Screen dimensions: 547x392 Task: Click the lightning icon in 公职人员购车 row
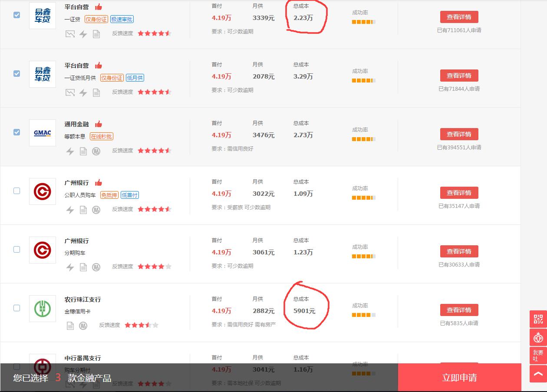[70, 210]
